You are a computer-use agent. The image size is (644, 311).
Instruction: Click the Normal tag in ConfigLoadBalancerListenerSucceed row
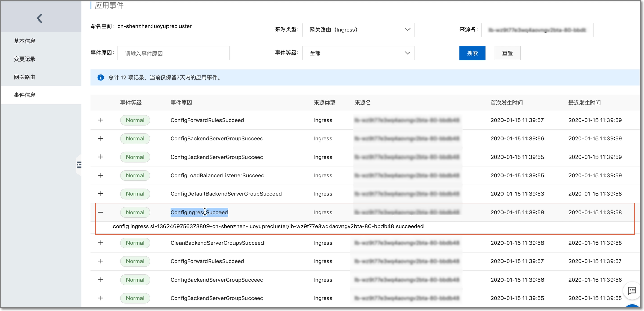(135, 176)
